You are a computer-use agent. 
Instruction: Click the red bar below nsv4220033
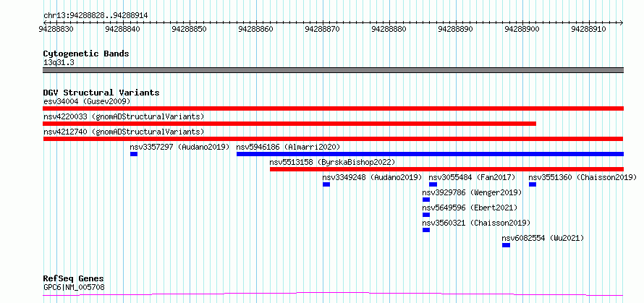(289, 124)
